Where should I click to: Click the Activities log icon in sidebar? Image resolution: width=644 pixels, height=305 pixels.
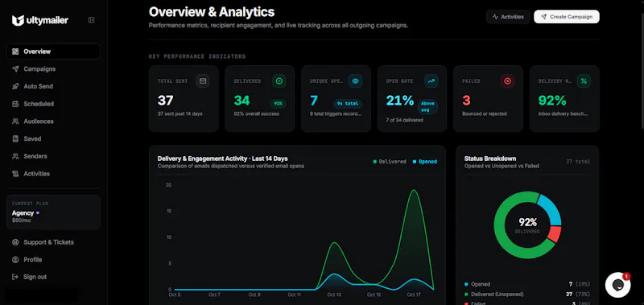(x=15, y=174)
